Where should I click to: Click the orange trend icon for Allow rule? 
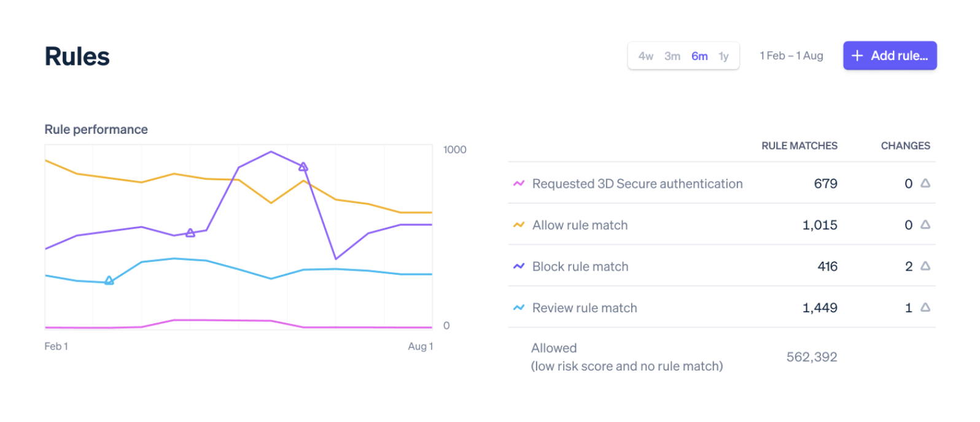(519, 225)
